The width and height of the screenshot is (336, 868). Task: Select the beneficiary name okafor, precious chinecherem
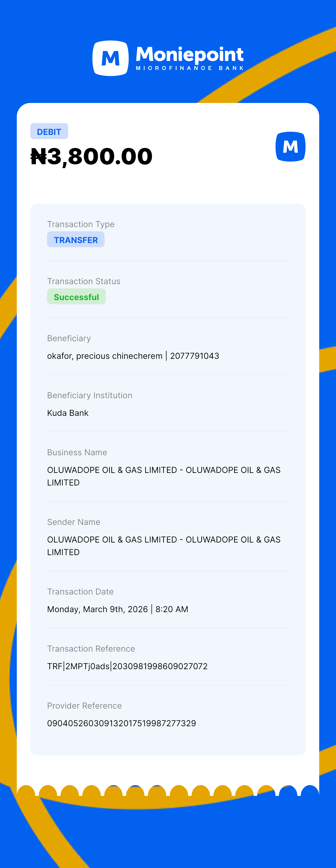tap(105, 356)
